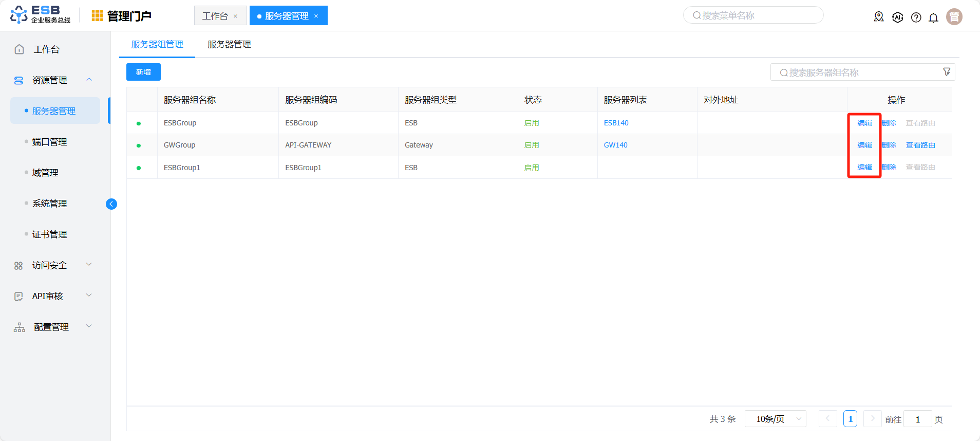This screenshot has width=980, height=441.
Task: Click 查看路由 for the GWGroup row
Action: pos(920,145)
